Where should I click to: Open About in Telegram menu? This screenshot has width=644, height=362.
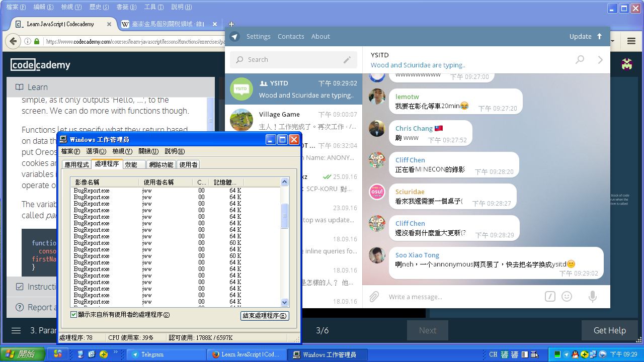[x=320, y=36]
